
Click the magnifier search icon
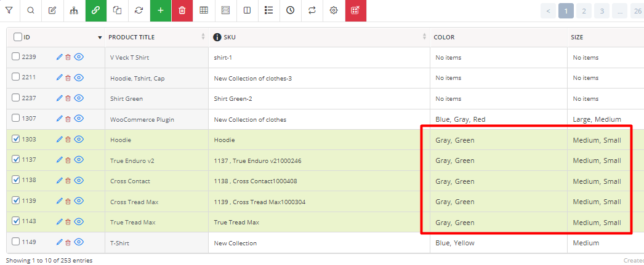(x=31, y=10)
